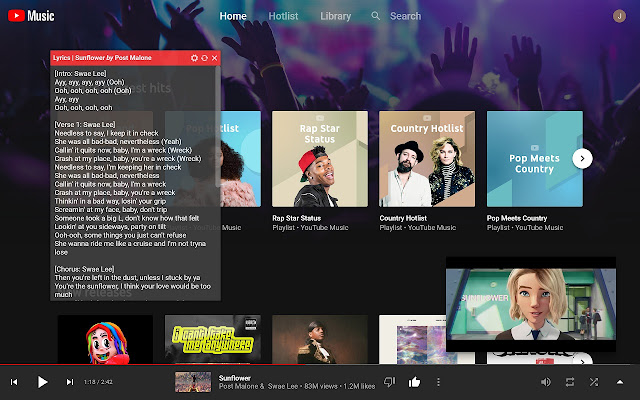Open the Country Hotlist playlist cover

(x=427, y=159)
